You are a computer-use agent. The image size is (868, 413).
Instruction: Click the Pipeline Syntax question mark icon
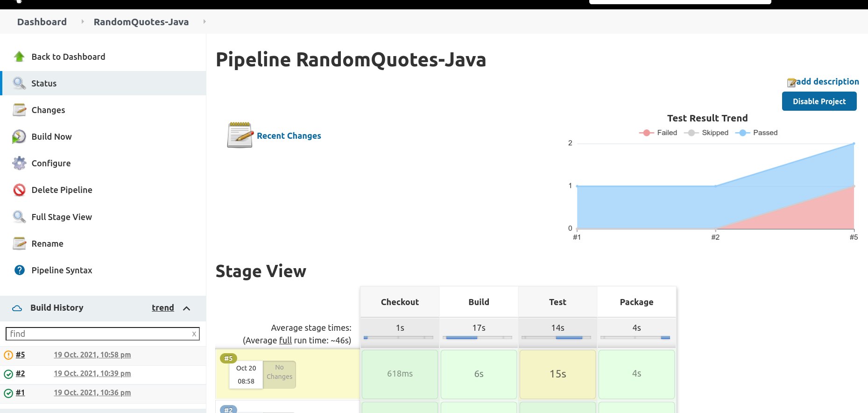pyautogui.click(x=19, y=270)
